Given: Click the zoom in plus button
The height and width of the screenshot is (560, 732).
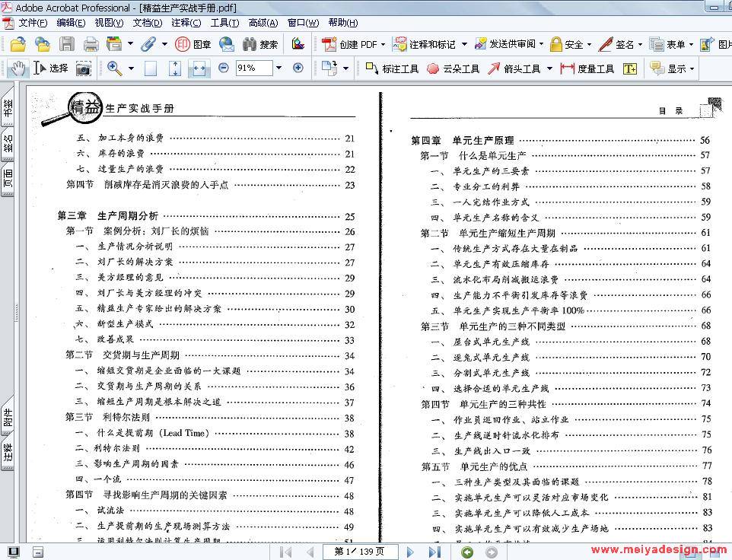Looking at the screenshot, I should pos(298,68).
